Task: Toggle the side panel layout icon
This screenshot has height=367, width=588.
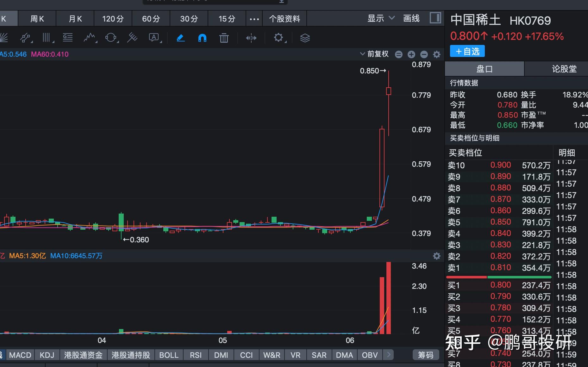Action: (x=435, y=18)
